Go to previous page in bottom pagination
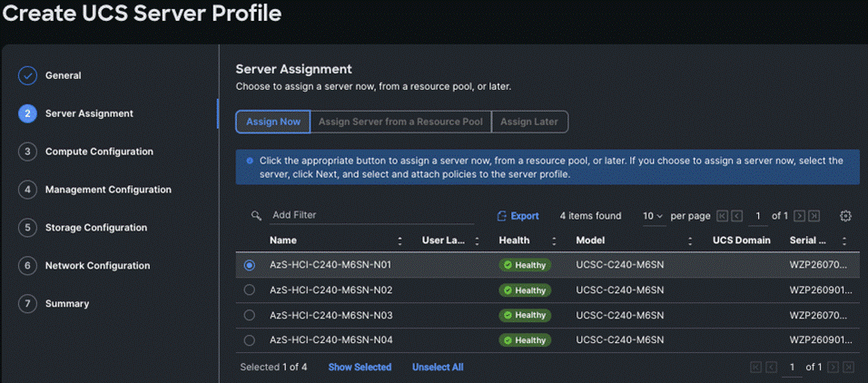868x383 pixels. click(x=771, y=367)
